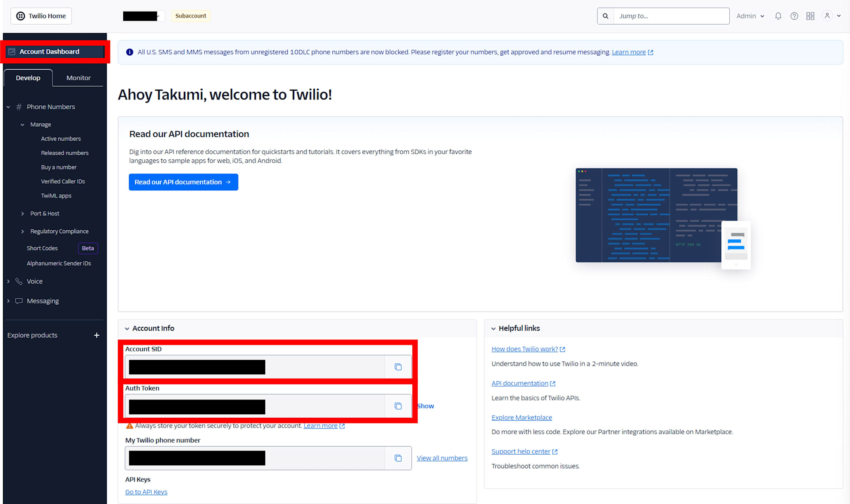Expand the Messaging section chevron
Screen dimensions: 850x504
(x=8, y=301)
